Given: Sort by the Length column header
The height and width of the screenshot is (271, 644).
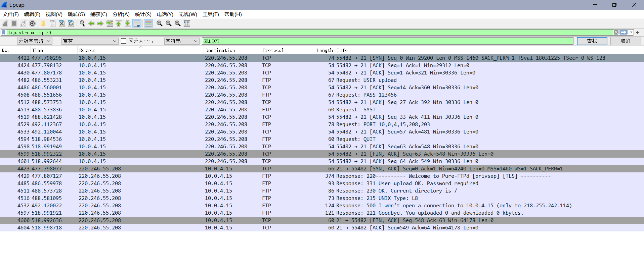Looking at the screenshot, I should click(x=325, y=50).
